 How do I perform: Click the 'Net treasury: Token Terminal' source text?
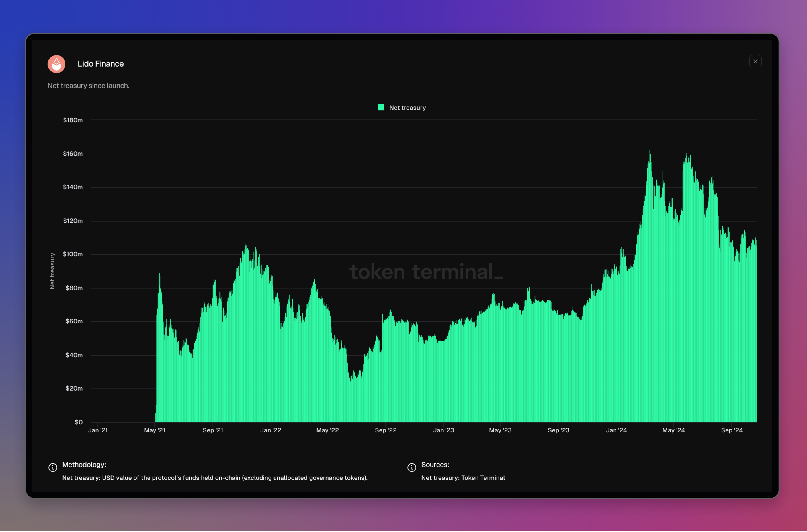463,478
